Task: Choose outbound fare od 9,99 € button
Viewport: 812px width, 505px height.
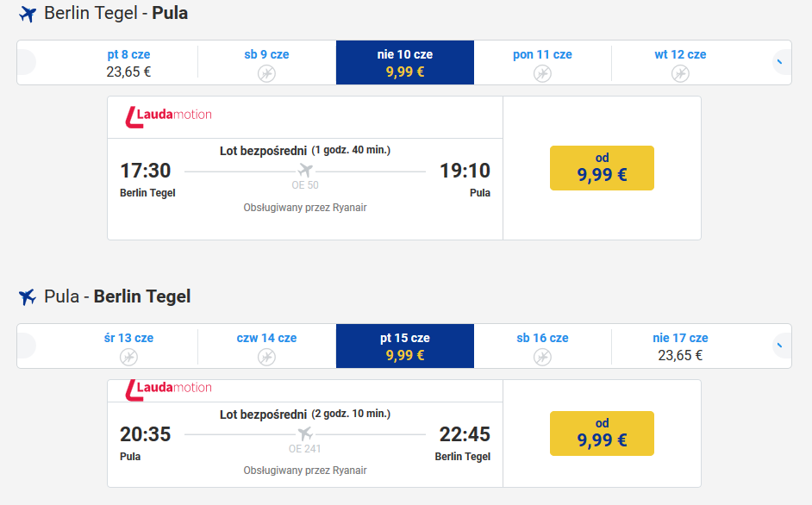Action: pos(602,168)
